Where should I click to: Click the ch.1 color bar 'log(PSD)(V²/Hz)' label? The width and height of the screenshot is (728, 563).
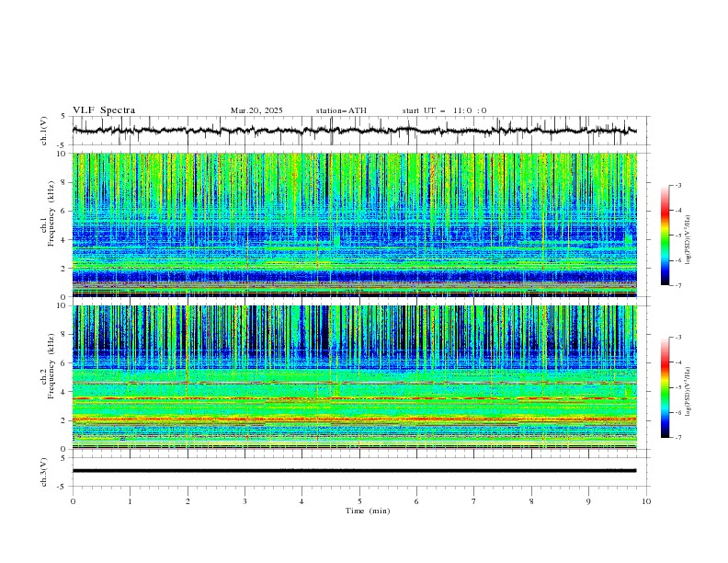(688, 240)
